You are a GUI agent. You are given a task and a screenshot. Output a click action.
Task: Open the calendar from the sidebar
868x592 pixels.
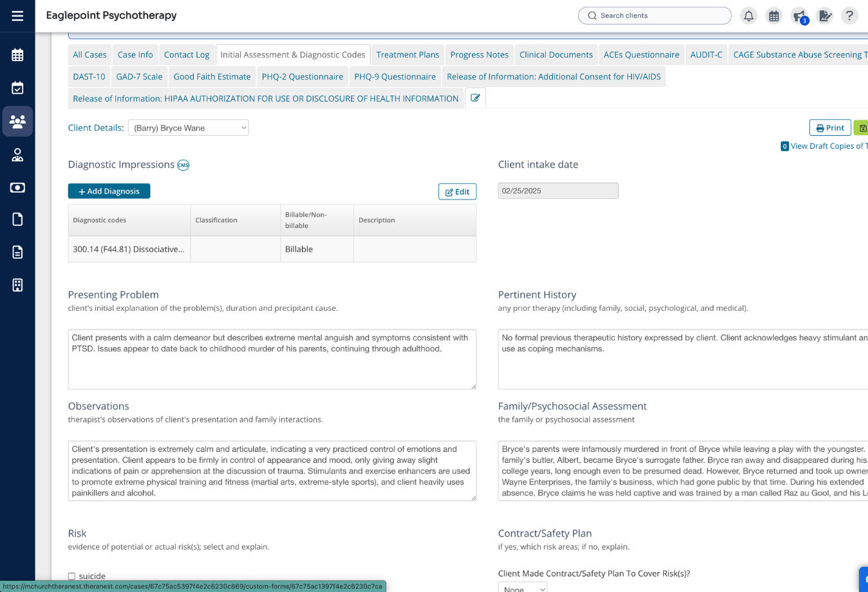click(x=17, y=55)
